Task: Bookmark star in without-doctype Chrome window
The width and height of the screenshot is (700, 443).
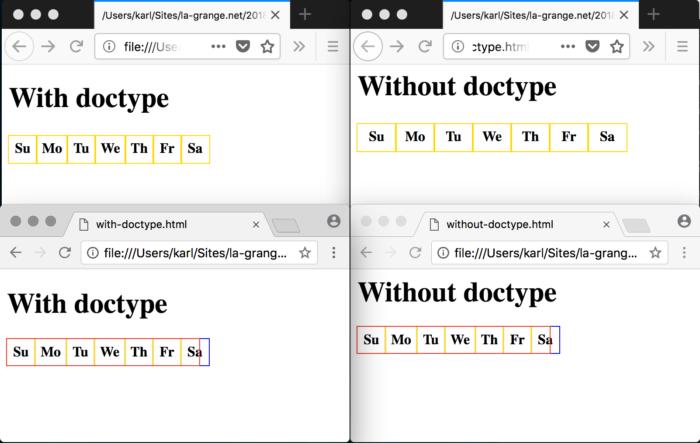Action: [655, 253]
